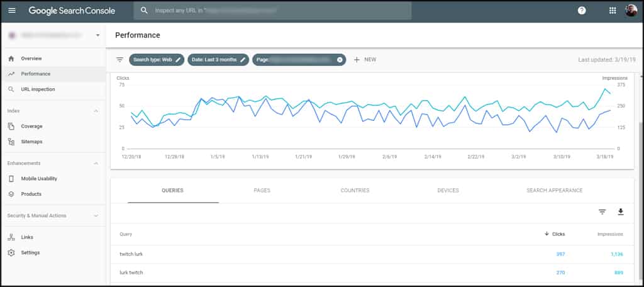Sort table by Impressions column

tap(610, 234)
